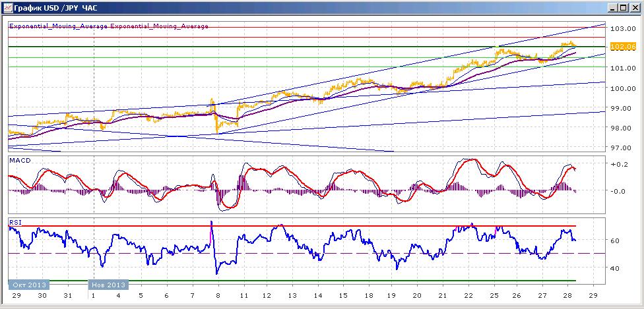Screen dimensions: 644x309
Task: Click the 60 RSI scale label
Action: (x=615, y=240)
